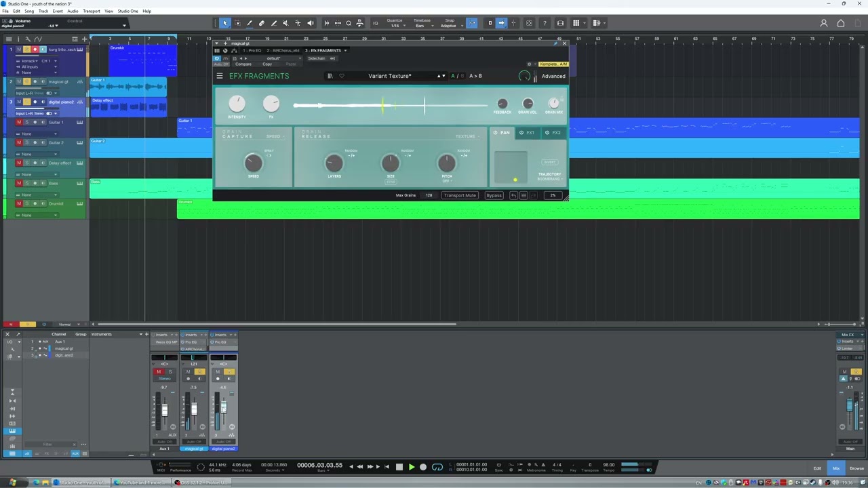Click the Compare button
868x488 pixels.
(243, 64)
